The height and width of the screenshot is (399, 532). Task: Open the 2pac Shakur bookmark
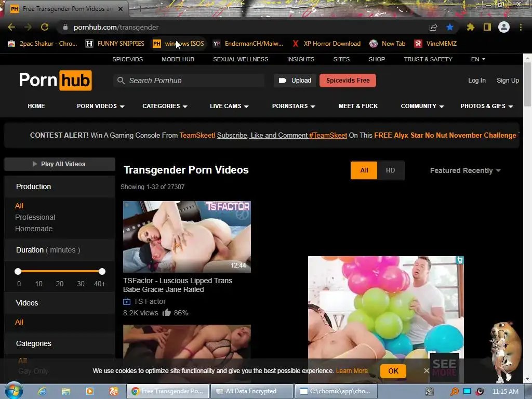(43, 44)
